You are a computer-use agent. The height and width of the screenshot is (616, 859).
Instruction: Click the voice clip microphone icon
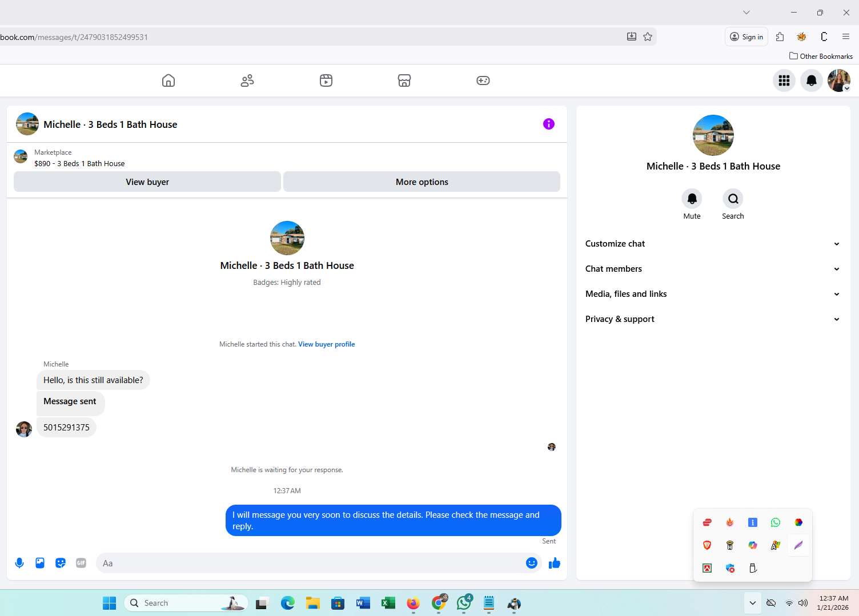(x=19, y=563)
